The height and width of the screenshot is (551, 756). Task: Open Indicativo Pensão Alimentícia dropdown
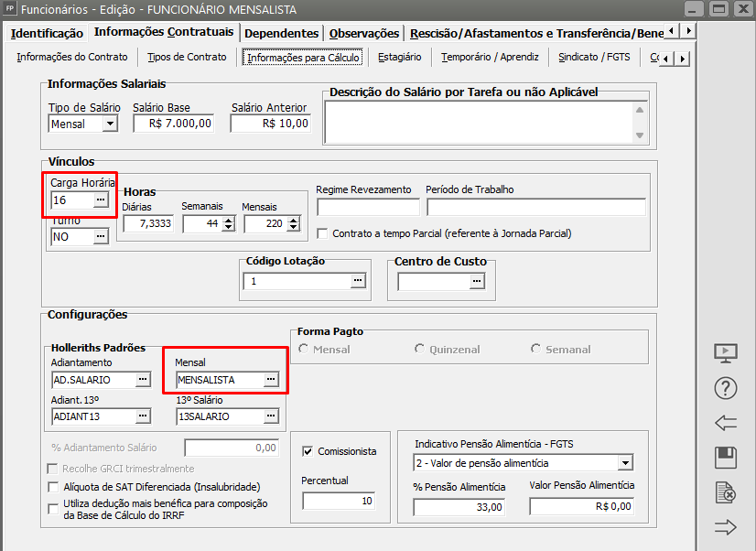(625, 463)
